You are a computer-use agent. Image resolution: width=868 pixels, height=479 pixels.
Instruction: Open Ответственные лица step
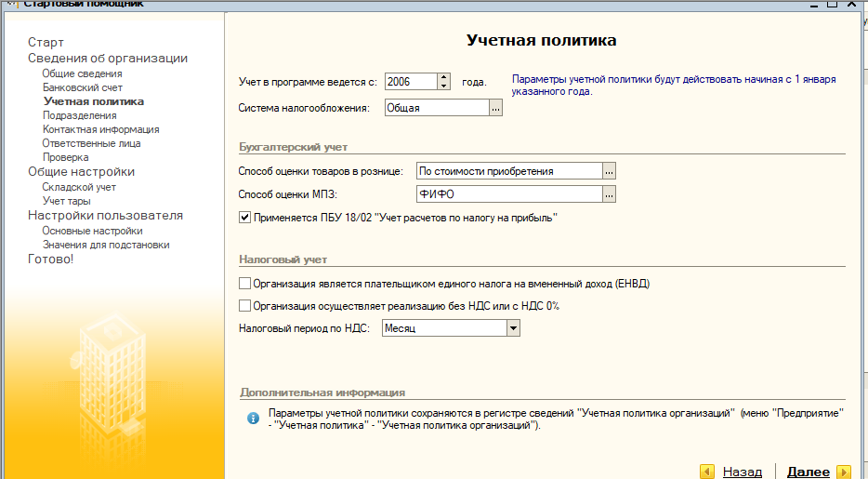point(91,143)
